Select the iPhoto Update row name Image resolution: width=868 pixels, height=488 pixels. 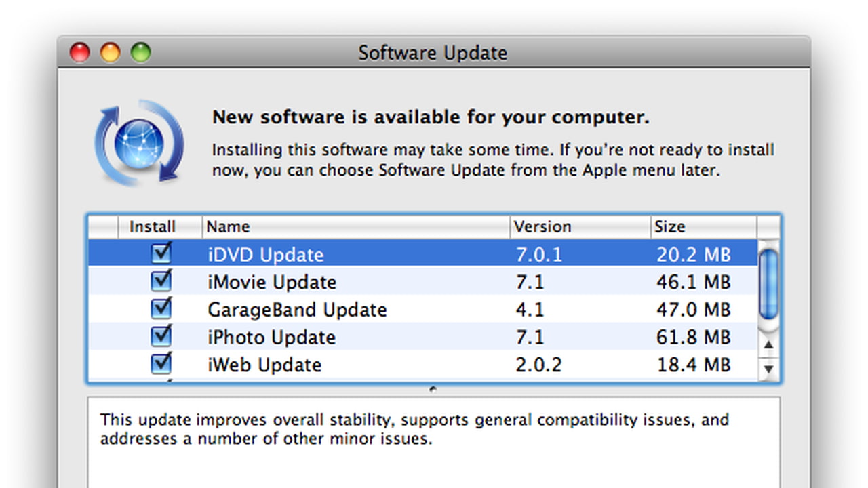click(x=271, y=338)
